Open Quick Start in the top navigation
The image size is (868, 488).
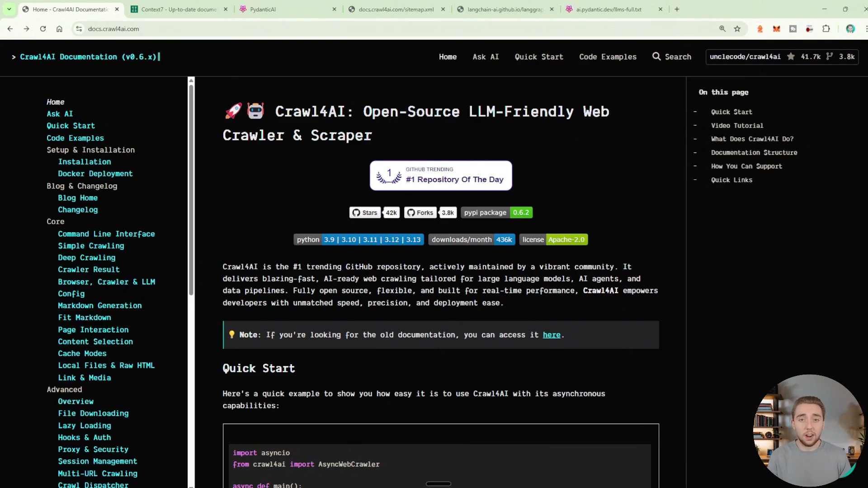tap(539, 57)
